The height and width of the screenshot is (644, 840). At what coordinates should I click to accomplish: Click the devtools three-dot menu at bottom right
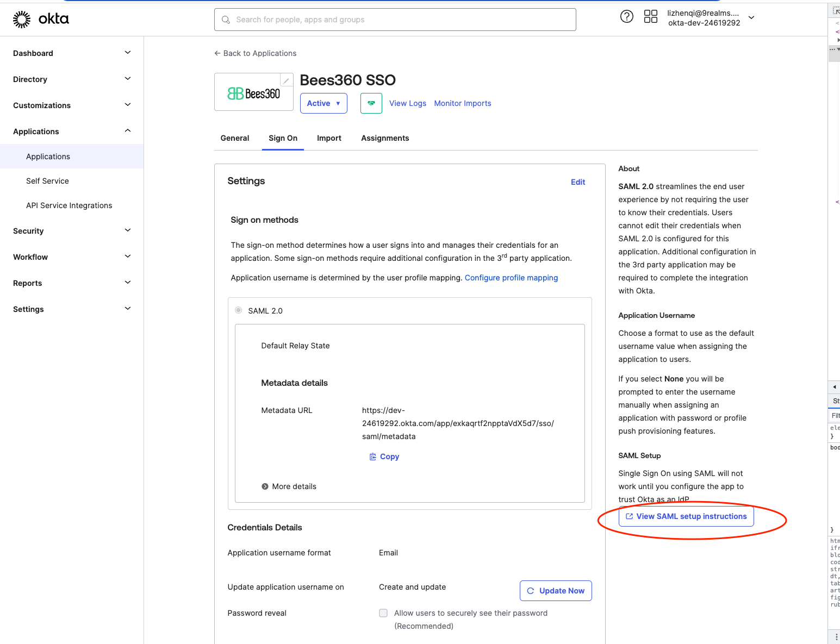pyautogui.click(x=836, y=637)
